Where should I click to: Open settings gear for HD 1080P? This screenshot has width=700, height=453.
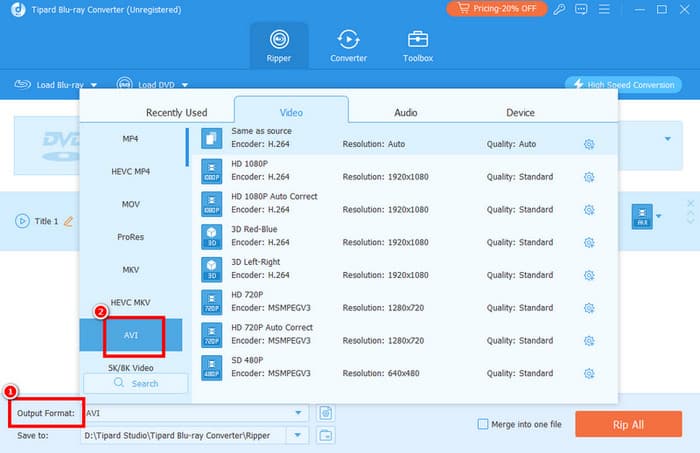pos(589,177)
